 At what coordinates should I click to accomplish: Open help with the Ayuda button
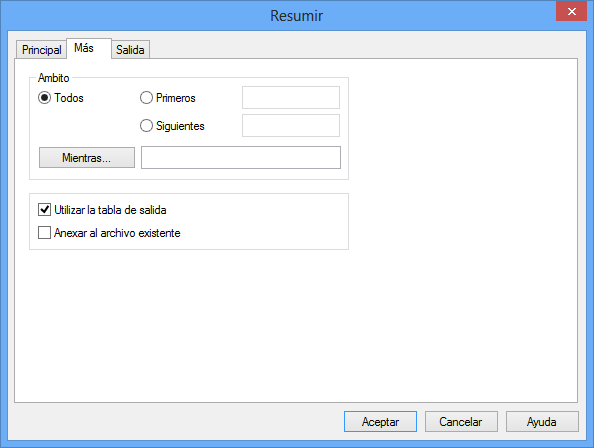(542, 421)
